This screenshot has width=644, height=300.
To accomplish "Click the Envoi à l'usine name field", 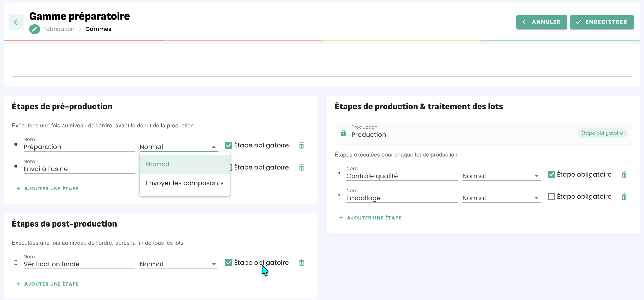I will pyautogui.click(x=79, y=169).
